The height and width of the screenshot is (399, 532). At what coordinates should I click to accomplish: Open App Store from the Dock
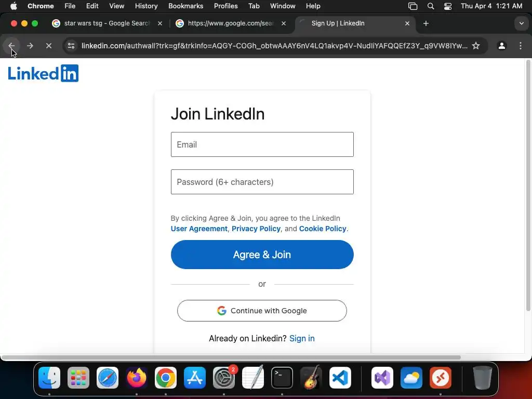pos(195,378)
